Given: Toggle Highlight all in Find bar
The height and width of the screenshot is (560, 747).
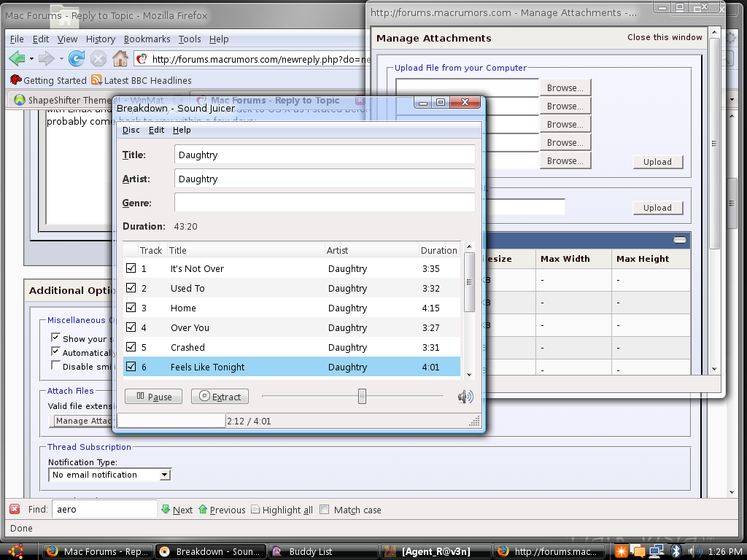Looking at the screenshot, I should [282, 510].
